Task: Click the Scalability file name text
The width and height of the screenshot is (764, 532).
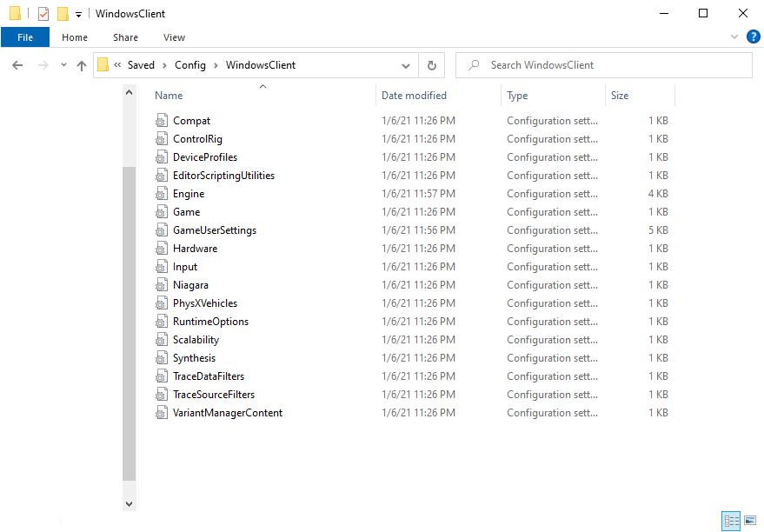Action: (196, 340)
